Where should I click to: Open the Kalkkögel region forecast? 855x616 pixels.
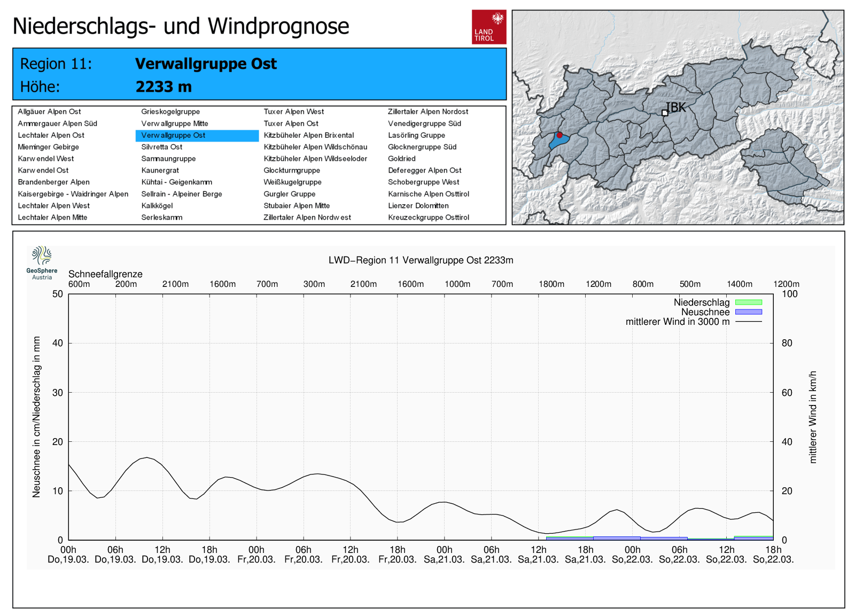point(157,206)
